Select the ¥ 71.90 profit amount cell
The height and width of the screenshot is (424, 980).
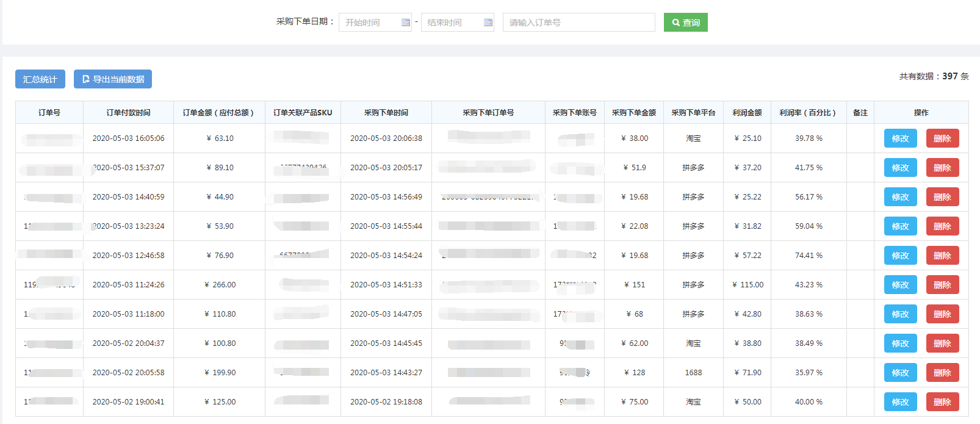point(748,373)
